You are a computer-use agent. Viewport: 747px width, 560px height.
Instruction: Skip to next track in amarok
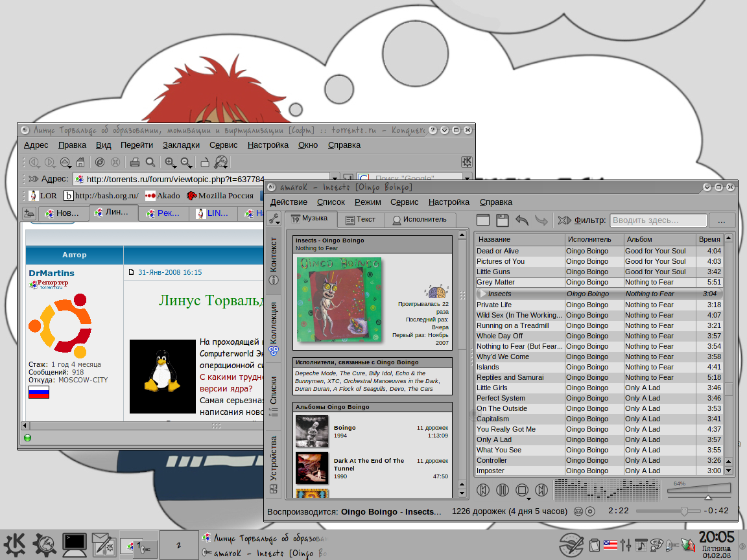541,489
